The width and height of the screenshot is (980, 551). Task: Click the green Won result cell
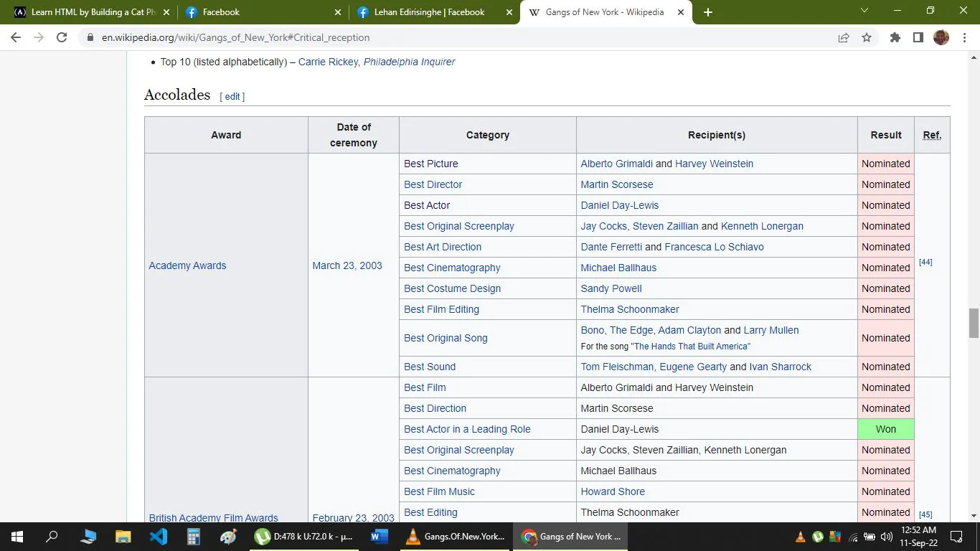(886, 429)
